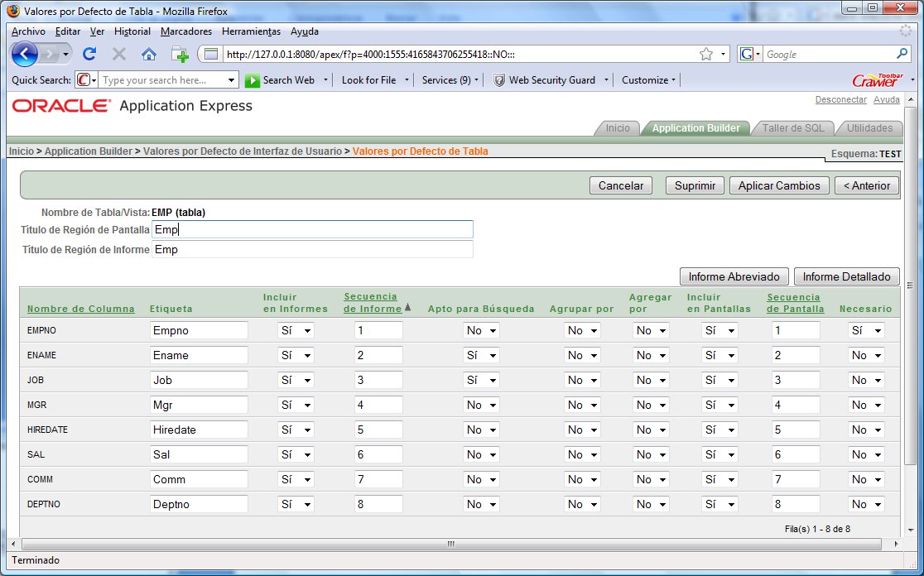The image size is (924, 576).
Task: Click the Informe Abreviado button
Action: pos(734,276)
